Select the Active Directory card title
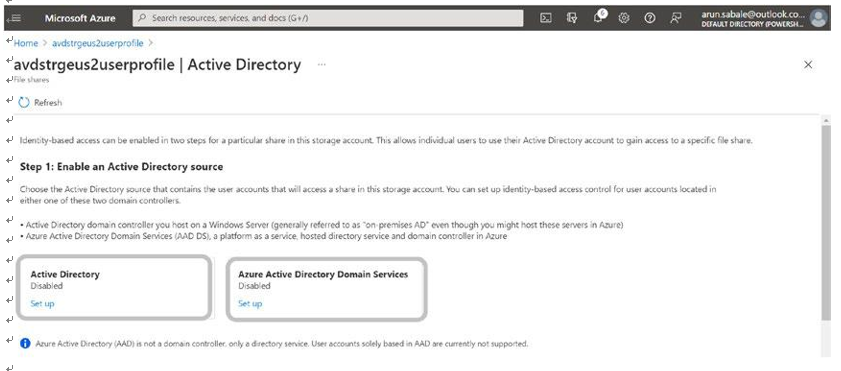Screen dimensions: 841x371 click(65, 274)
